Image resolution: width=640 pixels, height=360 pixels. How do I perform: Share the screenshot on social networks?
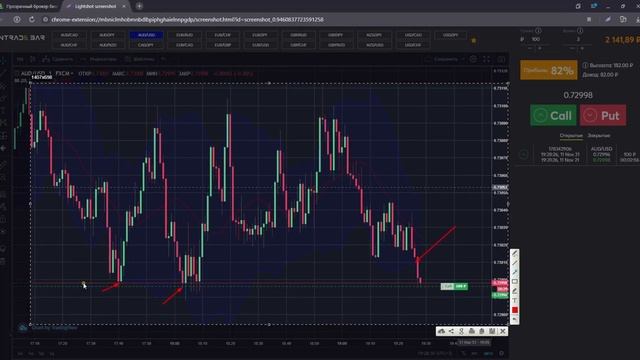coord(451,331)
